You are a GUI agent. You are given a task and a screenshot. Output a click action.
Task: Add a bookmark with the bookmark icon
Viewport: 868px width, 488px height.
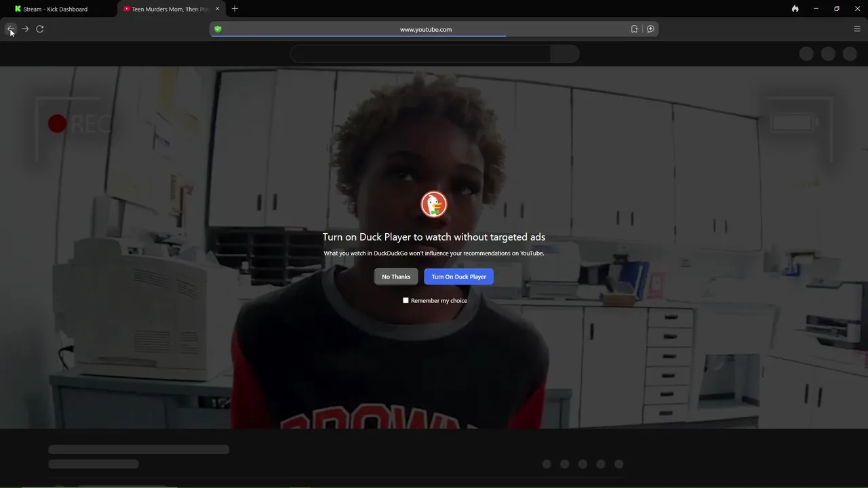pyautogui.click(x=635, y=29)
